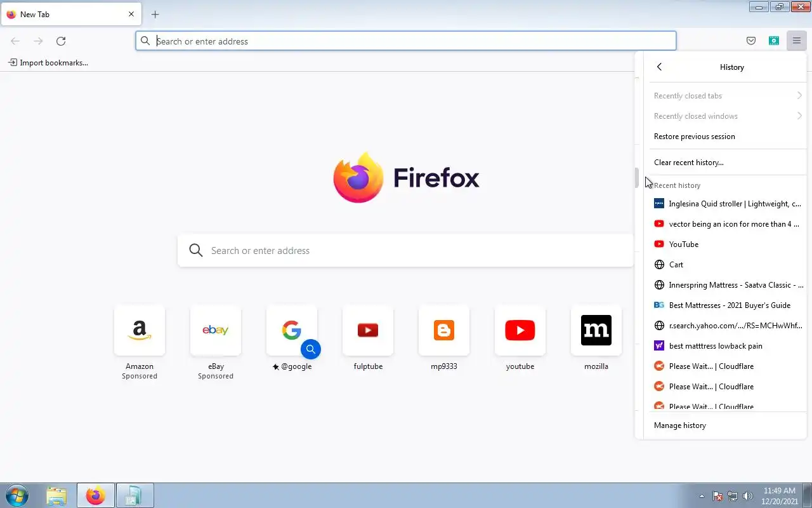Open network tray icon
The image size is (812, 508).
(x=733, y=496)
